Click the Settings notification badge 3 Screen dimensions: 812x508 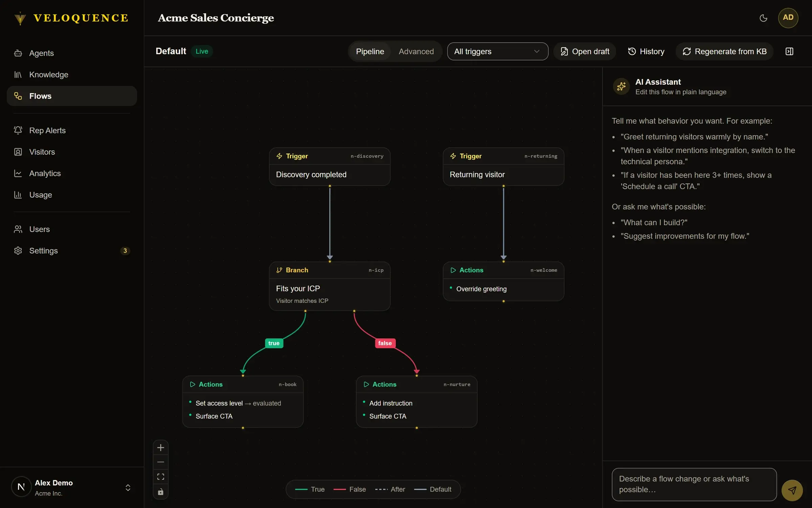[125, 251]
